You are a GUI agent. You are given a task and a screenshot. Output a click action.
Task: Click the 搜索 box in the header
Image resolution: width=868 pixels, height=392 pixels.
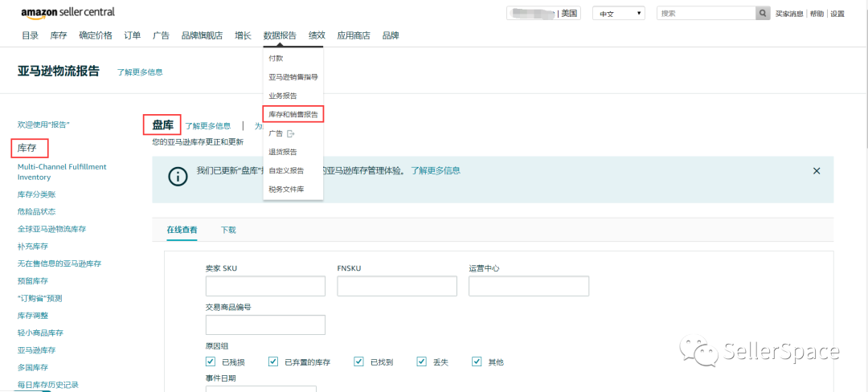[x=706, y=14]
